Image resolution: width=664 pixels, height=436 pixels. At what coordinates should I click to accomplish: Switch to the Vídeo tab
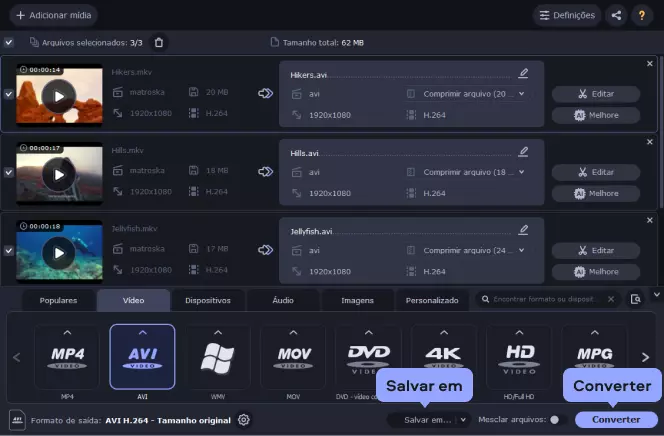133,301
